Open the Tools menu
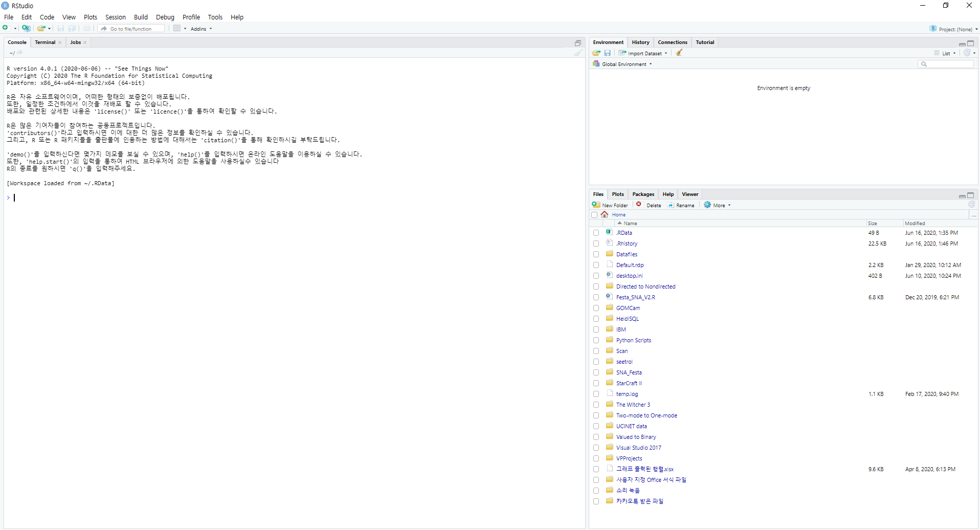 pos(215,17)
